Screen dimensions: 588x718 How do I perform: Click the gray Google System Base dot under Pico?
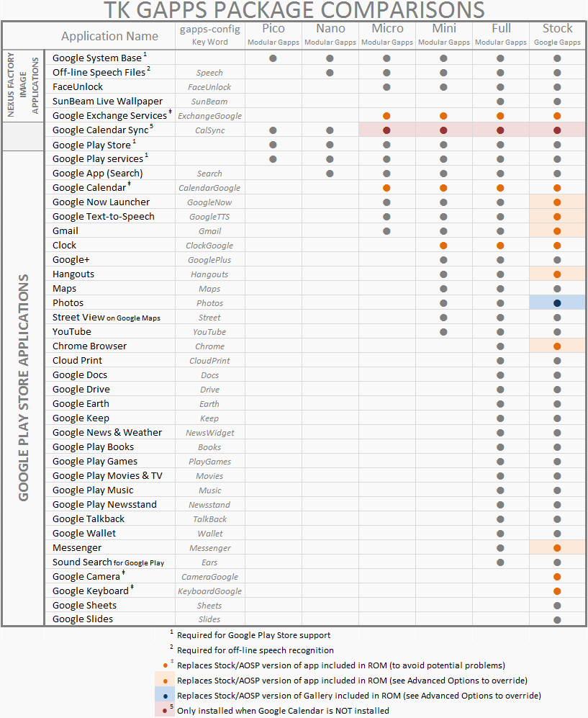273,58
